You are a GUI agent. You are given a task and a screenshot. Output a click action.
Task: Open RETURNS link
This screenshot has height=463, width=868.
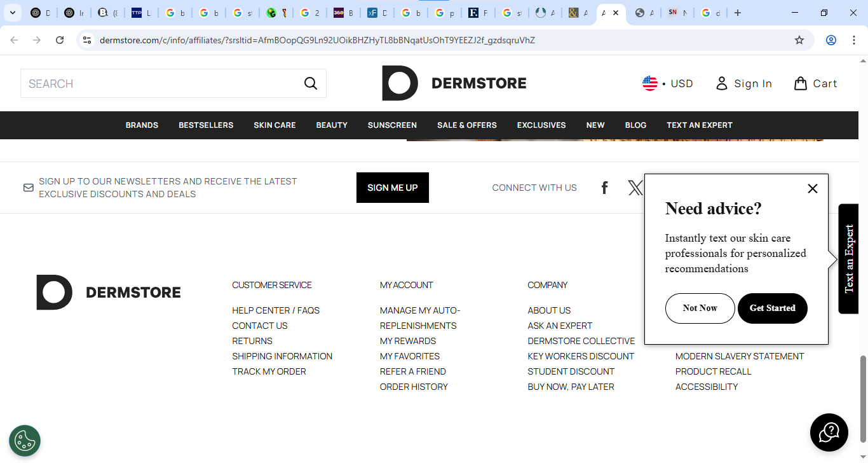(252, 341)
